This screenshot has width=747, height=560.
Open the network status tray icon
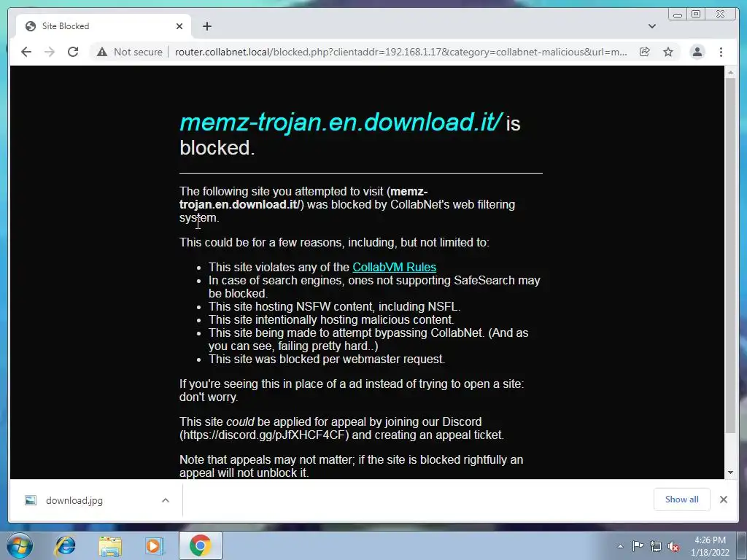656,546
